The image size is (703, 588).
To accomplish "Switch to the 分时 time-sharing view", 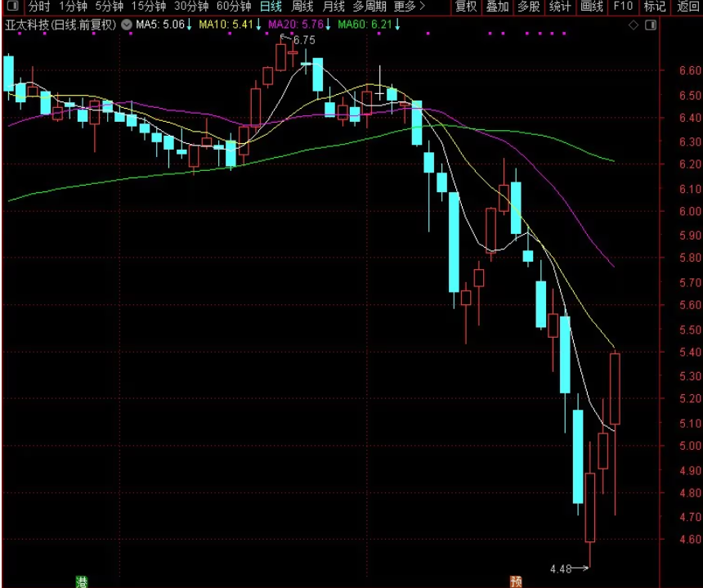I will (39, 7).
